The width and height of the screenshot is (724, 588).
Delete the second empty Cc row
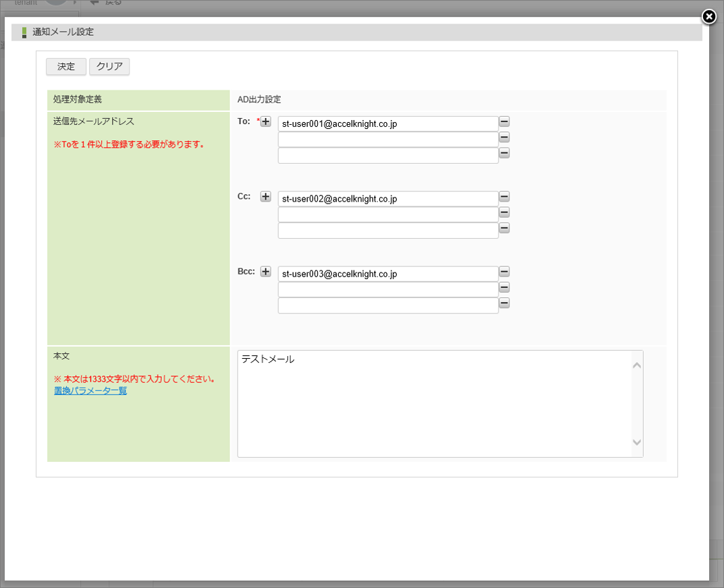[504, 212]
